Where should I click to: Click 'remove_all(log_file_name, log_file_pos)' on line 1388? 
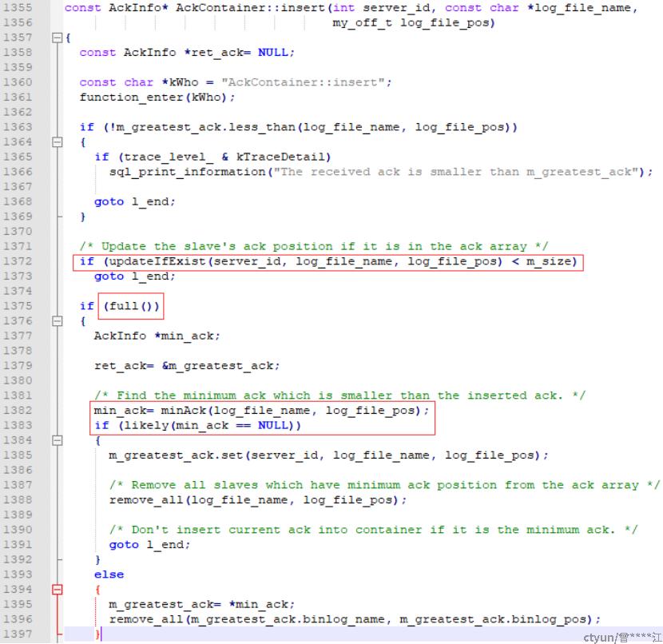[x=254, y=500]
